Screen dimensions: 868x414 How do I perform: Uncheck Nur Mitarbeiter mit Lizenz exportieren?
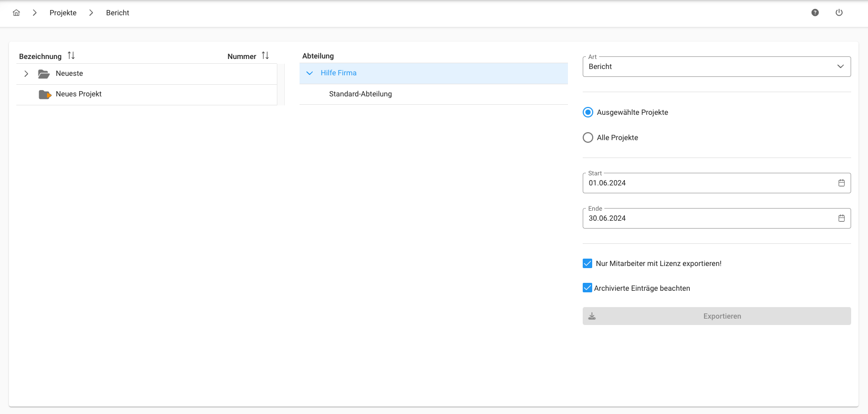[587, 263]
